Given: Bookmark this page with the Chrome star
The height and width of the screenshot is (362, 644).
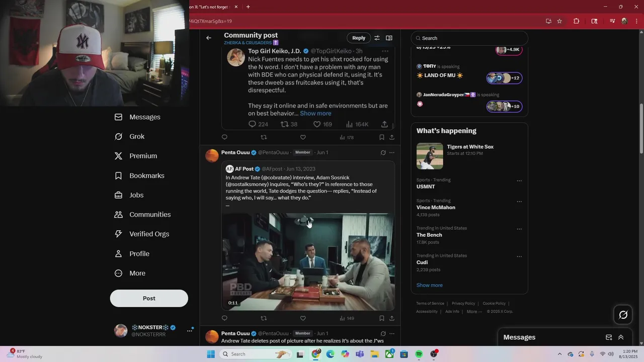Looking at the screenshot, I should [x=559, y=21].
